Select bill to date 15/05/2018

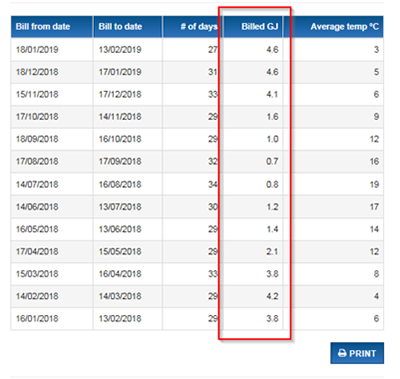[x=120, y=251]
